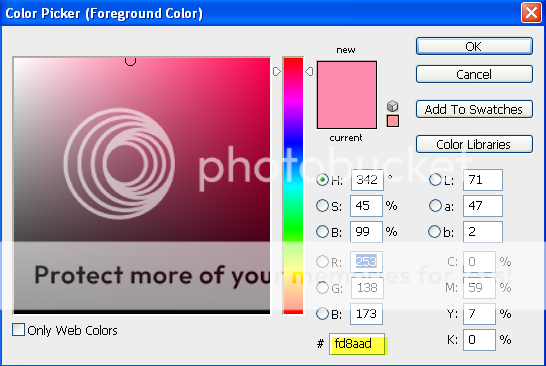Select the S saturation radio button
This screenshot has width=546, height=366.
[322, 205]
